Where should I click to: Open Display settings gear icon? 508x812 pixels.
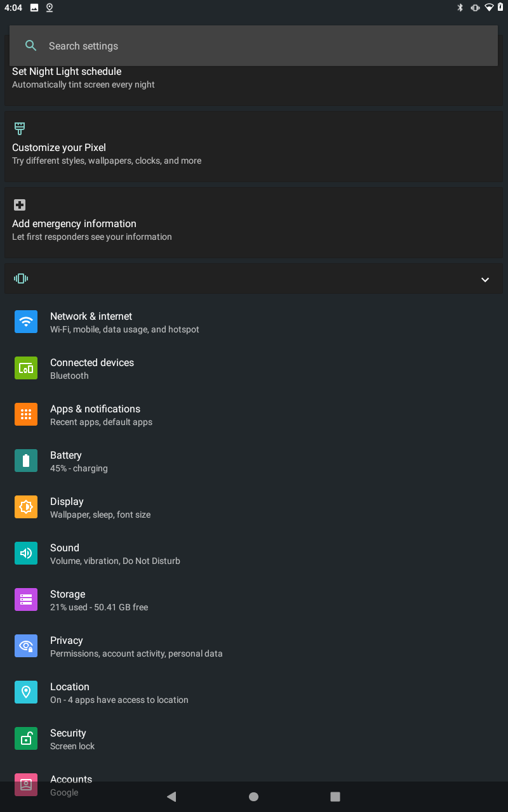tap(26, 507)
